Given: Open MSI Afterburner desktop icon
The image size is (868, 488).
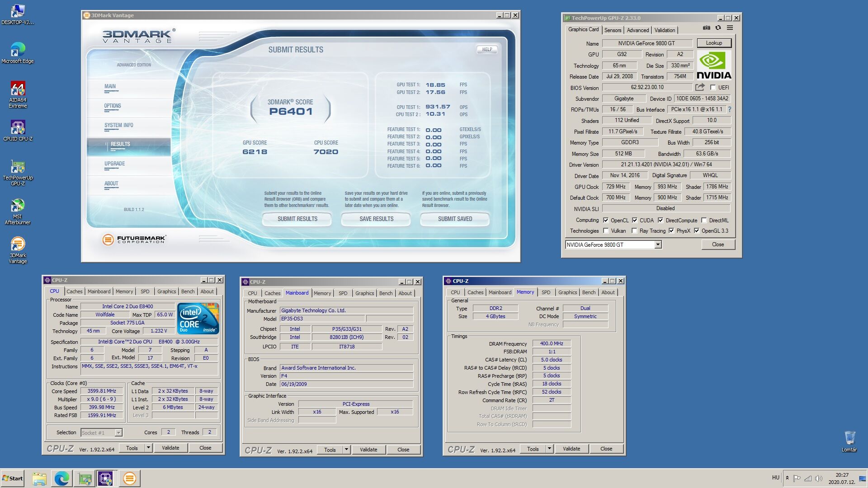Looking at the screenshot, I should pos(18,211).
